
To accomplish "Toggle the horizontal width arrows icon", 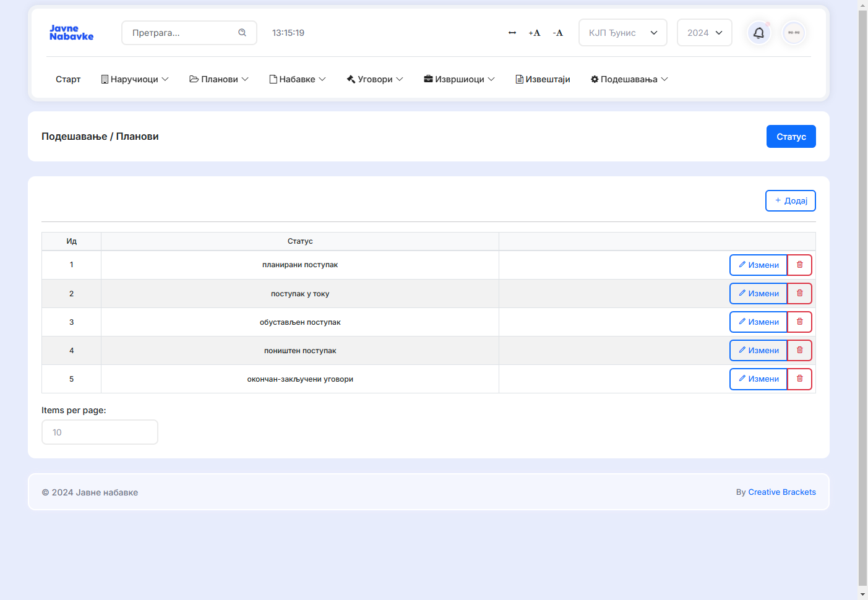I will [x=512, y=33].
